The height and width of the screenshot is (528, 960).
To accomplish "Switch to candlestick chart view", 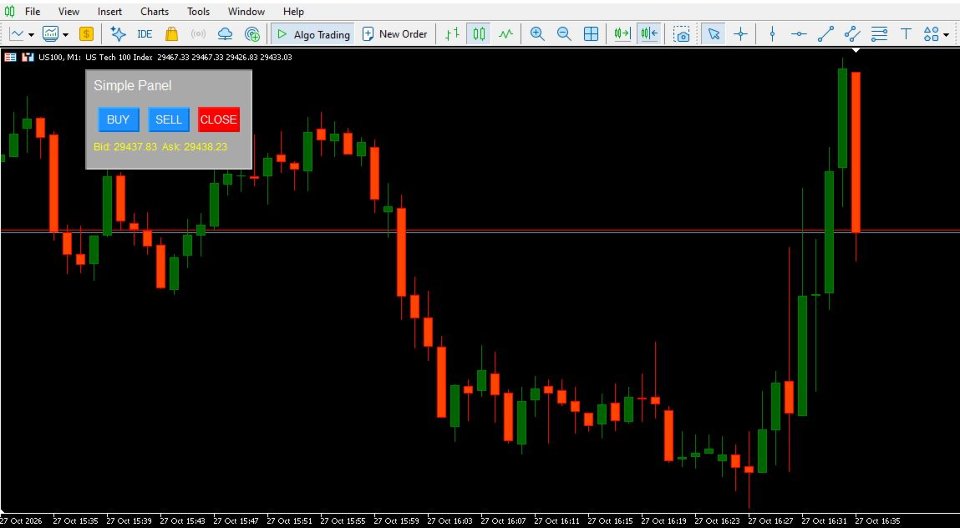I will [479, 34].
